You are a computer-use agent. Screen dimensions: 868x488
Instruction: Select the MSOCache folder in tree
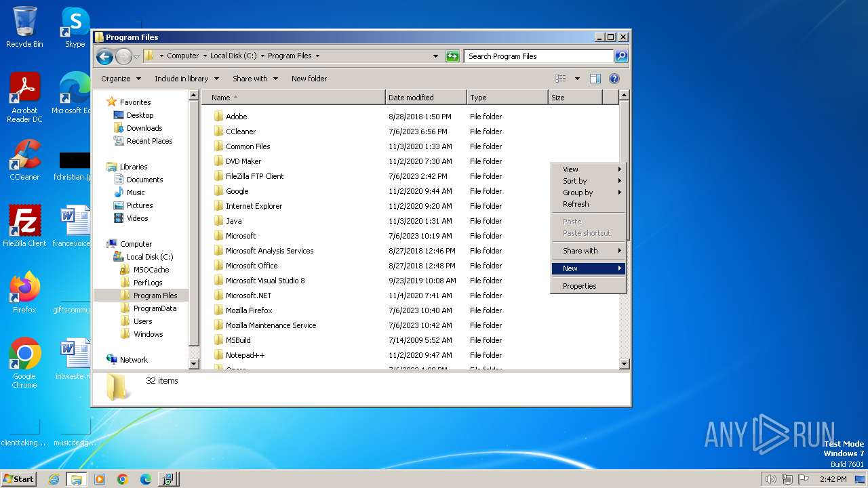(x=151, y=270)
